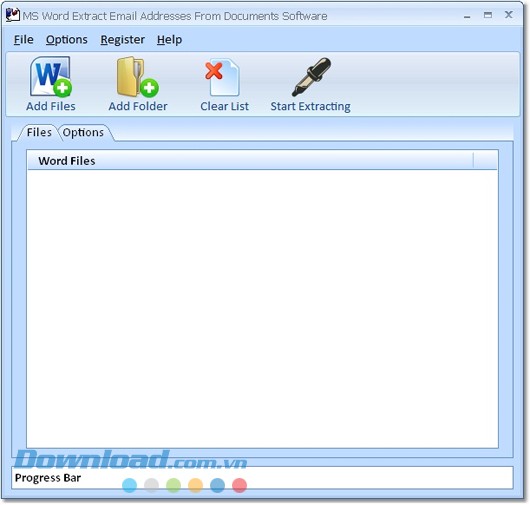530x505 pixels.
Task: Open the File menu
Action: [23, 40]
